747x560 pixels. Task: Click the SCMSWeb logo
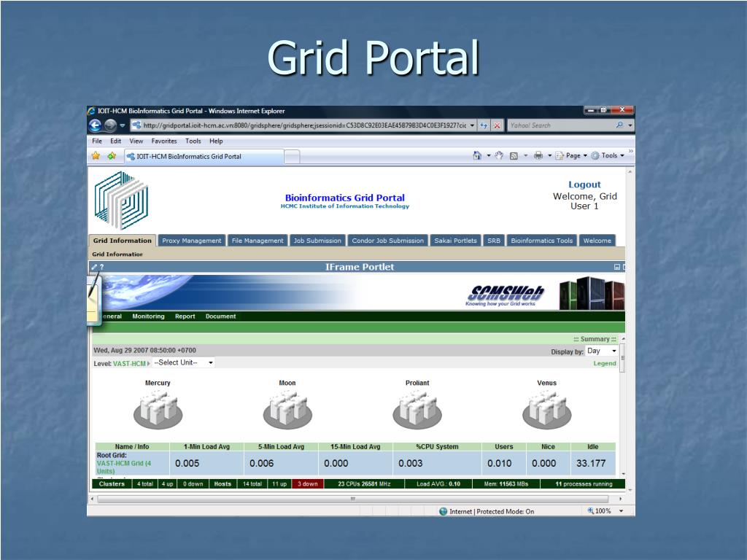pyautogui.click(x=504, y=295)
